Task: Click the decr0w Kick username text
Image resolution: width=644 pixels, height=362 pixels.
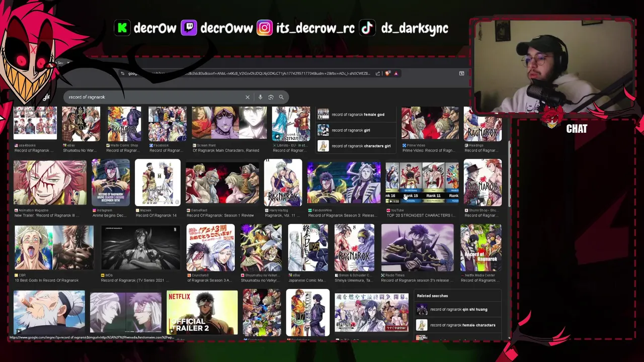Action: (x=155, y=28)
